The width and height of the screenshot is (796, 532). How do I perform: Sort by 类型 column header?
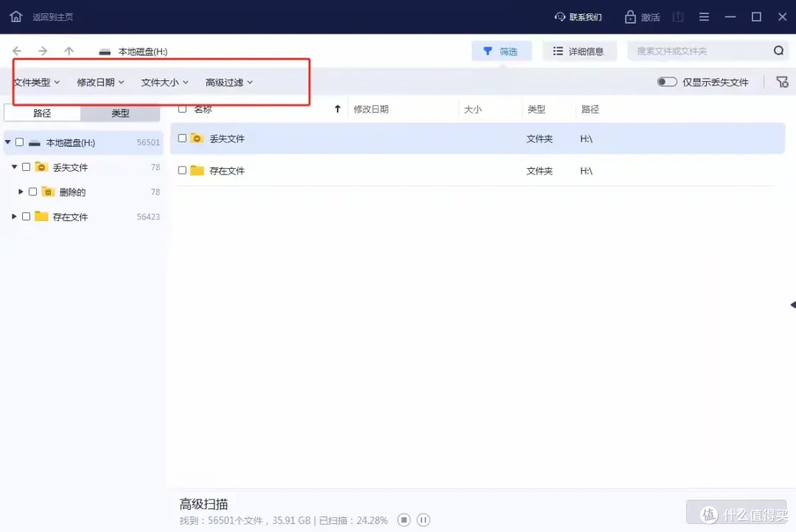(536, 108)
